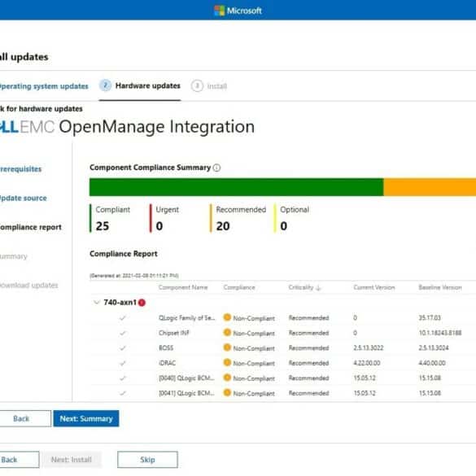Toggle checkmark for QLogic Family row
476x476 pixels.
(x=123, y=318)
